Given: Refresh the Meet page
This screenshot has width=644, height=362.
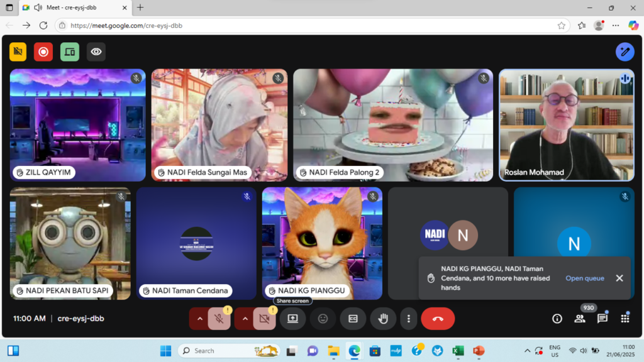Looking at the screenshot, I should point(43,25).
